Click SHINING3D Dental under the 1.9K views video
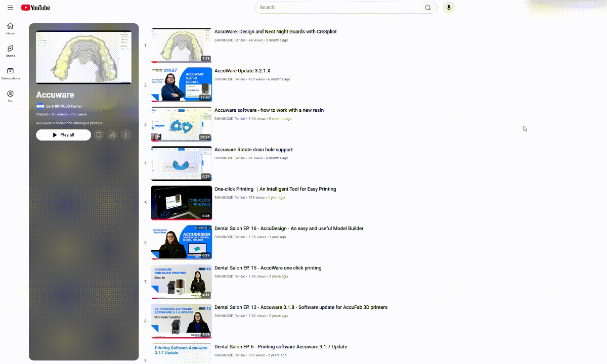The image size is (607, 364). point(230,119)
